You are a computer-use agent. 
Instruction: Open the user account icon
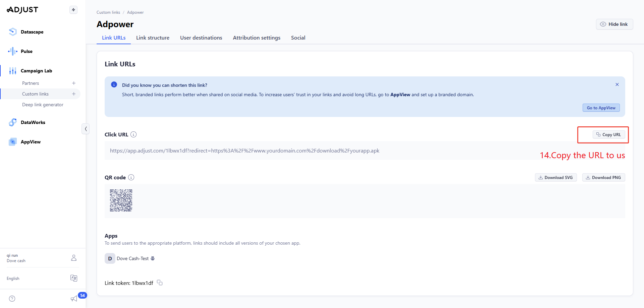[x=74, y=258]
